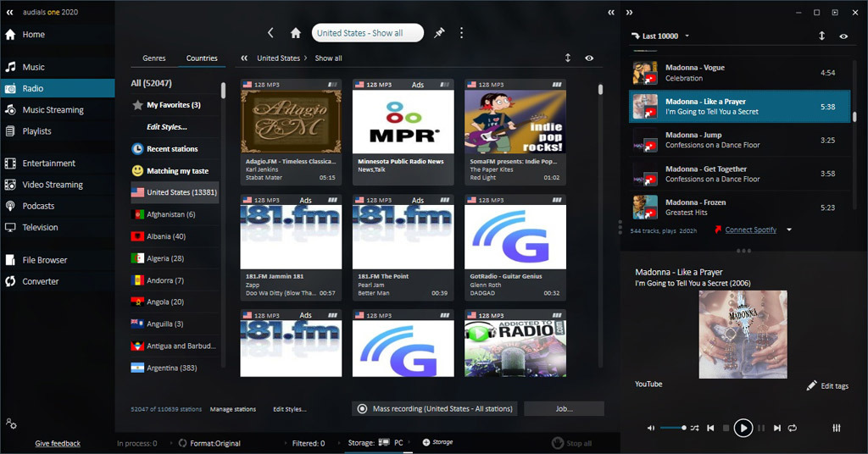Open the Adagio.FM station tile
Screen dimensions: 868x454
(x=291, y=132)
